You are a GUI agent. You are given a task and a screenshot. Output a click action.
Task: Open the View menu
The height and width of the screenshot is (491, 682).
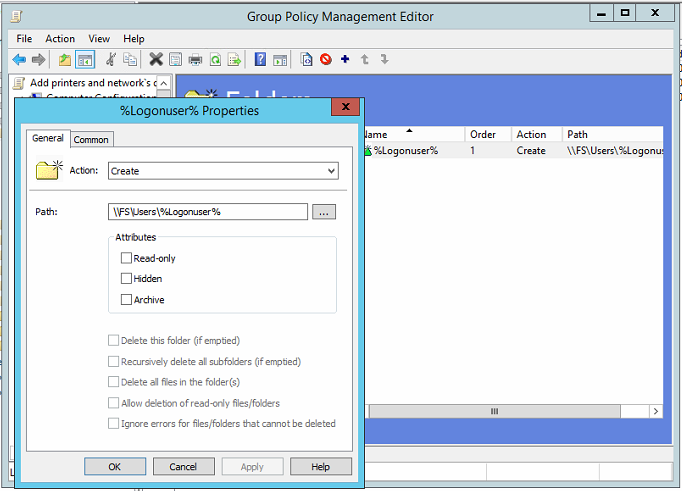click(99, 39)
